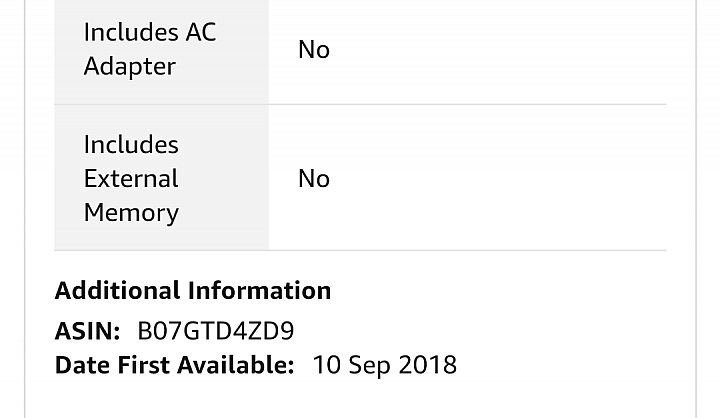The image size is (720, 418).
Task: Select the ASIN value B07GTD4ZD9
Action: coord(216,331)
